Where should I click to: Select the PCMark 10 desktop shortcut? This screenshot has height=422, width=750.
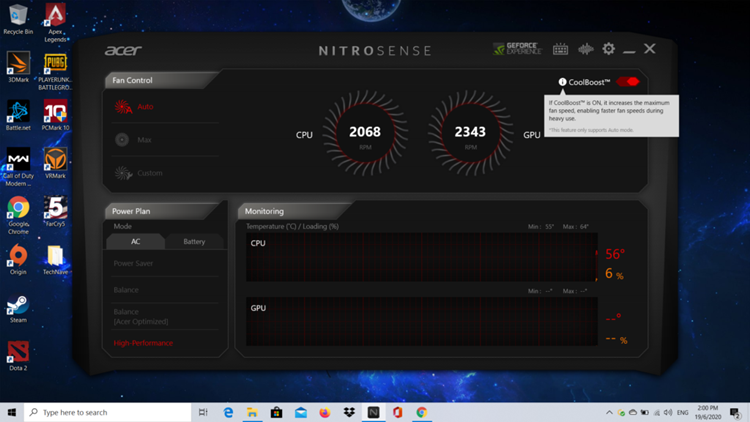[x=55, y=115]
